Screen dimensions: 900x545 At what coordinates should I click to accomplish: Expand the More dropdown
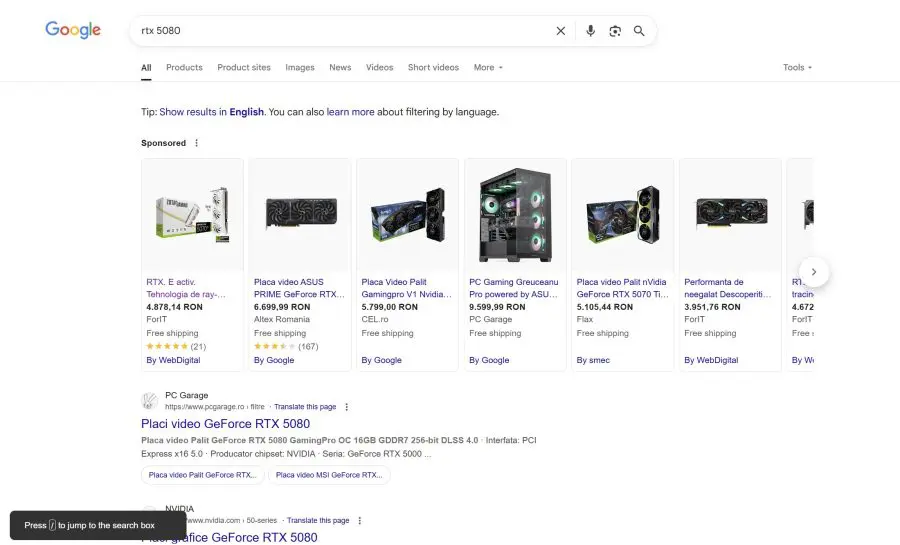point(488,67)
